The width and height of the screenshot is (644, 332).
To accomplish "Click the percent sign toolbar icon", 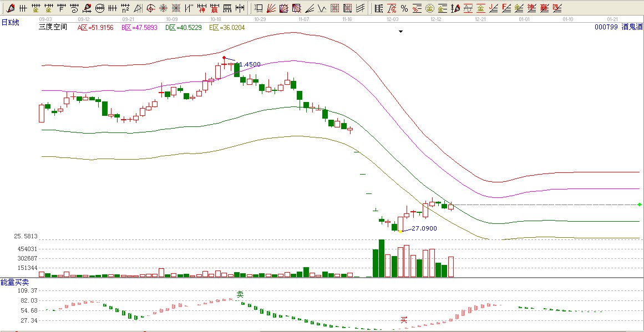I will [404, 8].
